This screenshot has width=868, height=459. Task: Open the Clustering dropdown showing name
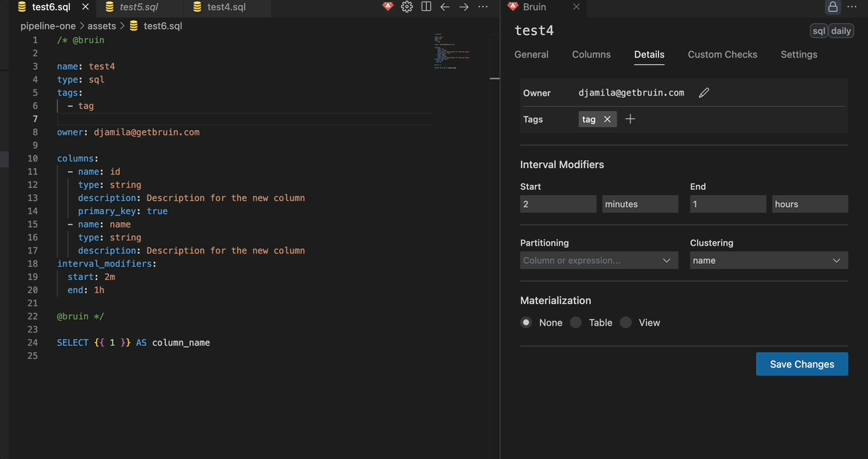tap(769, 260)
